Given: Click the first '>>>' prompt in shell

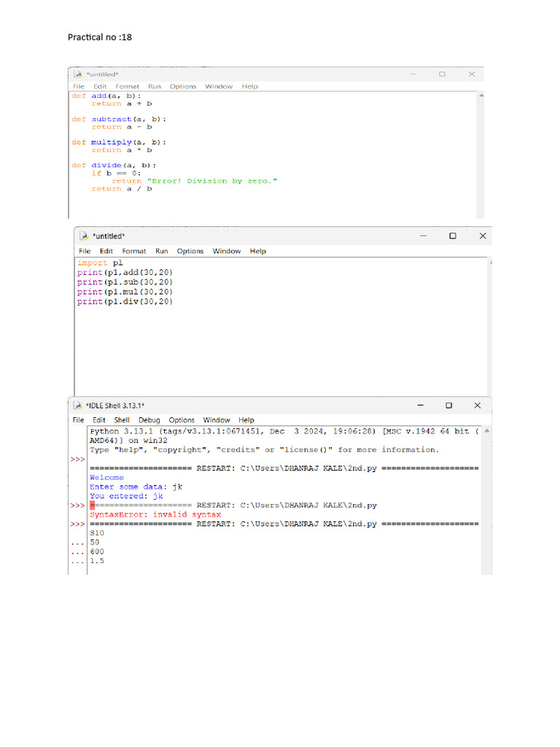Looking at the screenshot, I should coord(77,460).
